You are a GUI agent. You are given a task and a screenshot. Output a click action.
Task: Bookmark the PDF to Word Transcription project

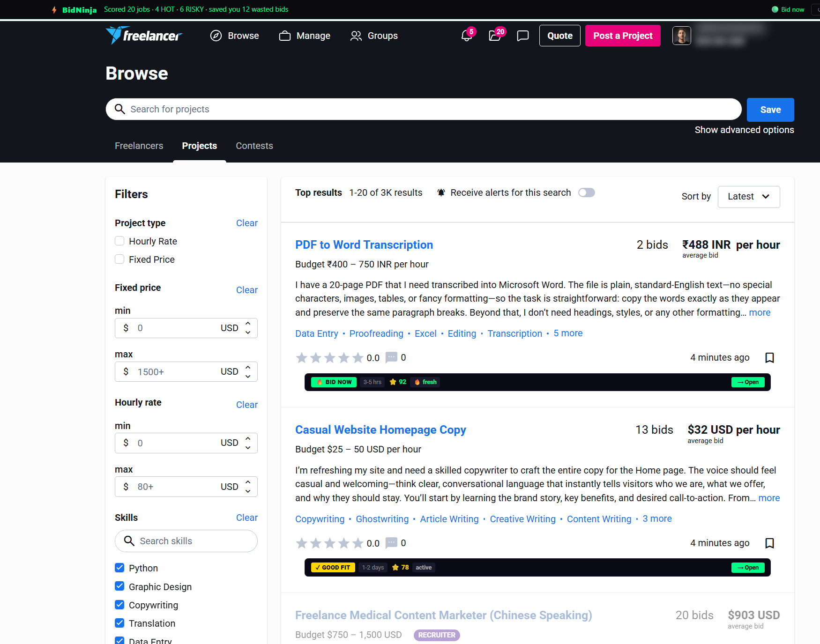pyautogui.click(x=769, y=358)
